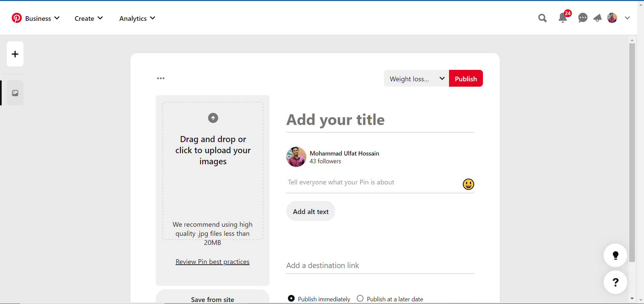Choose Publish at a later date

[360, 298]
